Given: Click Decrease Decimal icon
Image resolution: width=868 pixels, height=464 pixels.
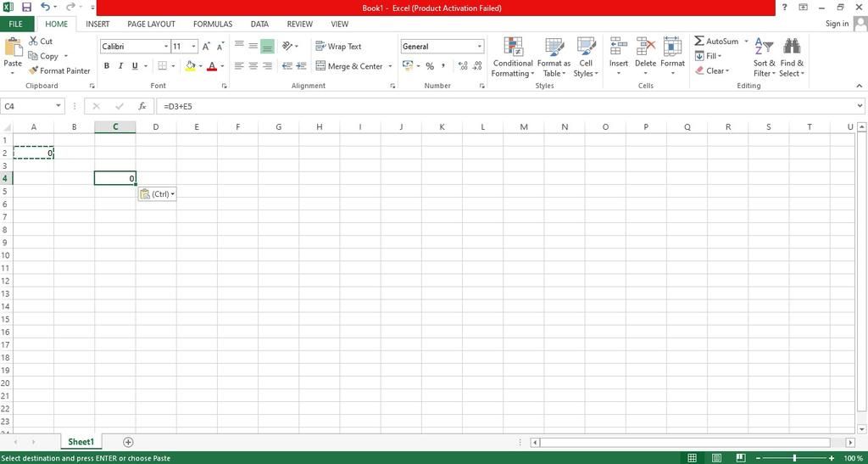Looking at the screenshot, I should pos(477,66).
